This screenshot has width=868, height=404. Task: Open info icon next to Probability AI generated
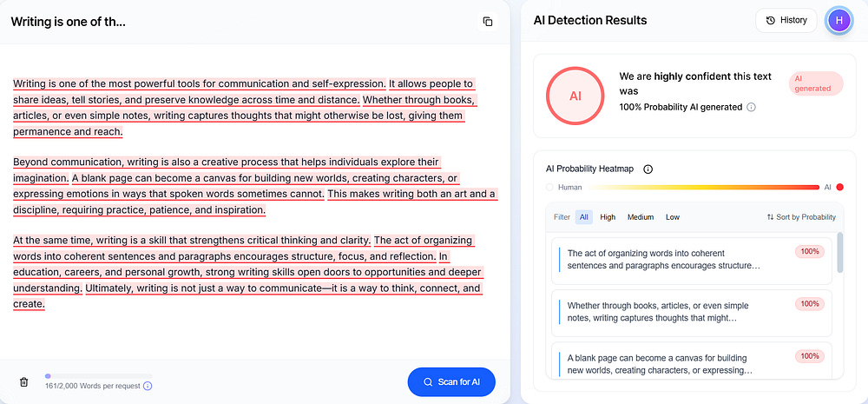pos(751,107)
